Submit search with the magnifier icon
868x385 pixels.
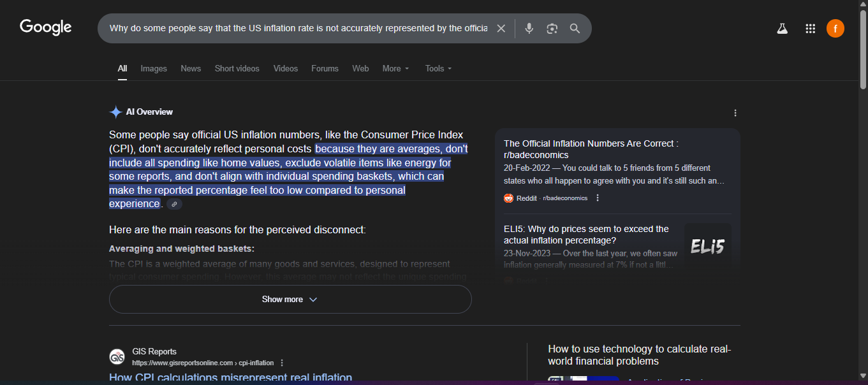(x=575, y=29)
